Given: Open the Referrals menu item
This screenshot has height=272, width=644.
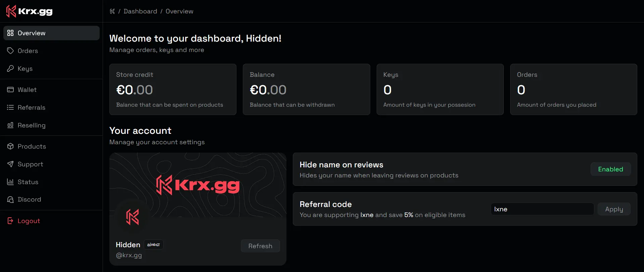Looking at the screenshot, I should [31, 107].
